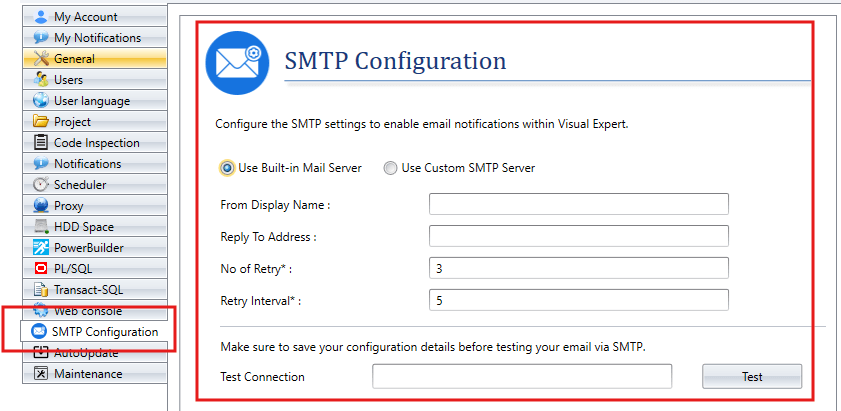
Task: Open the My Notifications section
Action: point(95,38)
